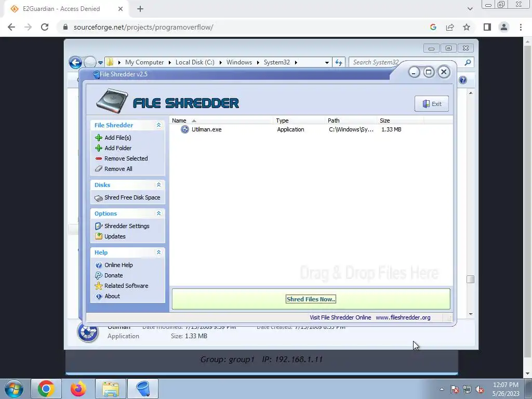Click Explorer search magnifier icon
The width and height of the screenshot is (532, 399).
pos(468,62)
